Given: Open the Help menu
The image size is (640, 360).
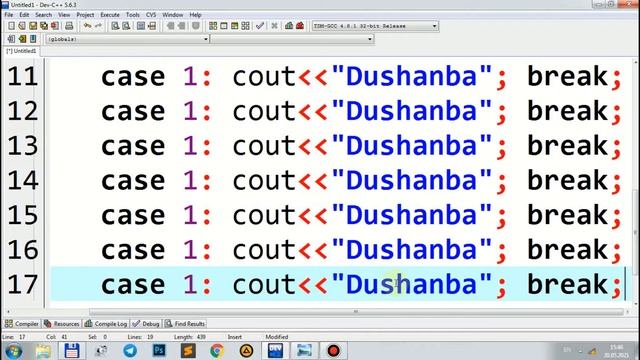Looking at the screenshot, I should tap(195, 15).
